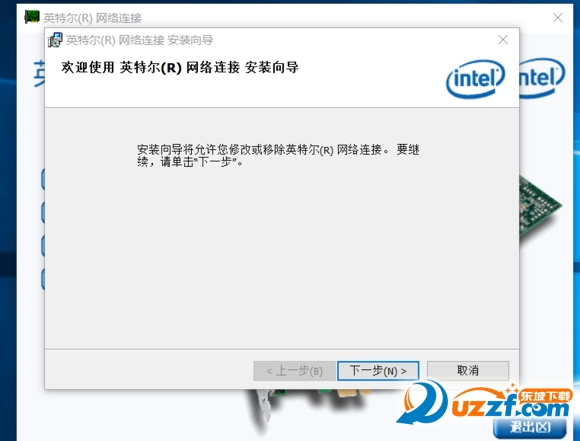The image size is (580, 441).
Task: Click the 取消 button
Action: click(x=468, y=370)
